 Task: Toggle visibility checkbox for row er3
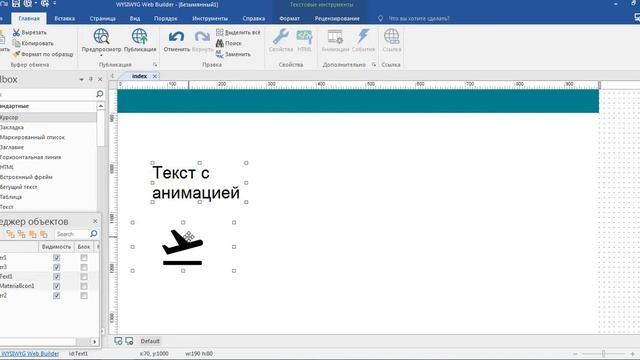click(57, 267)
